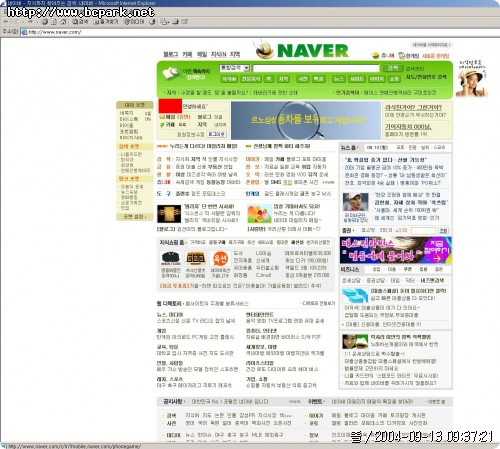The width and height of the screenshot is (500, 449).
Task: Open the 지식iN top navigation link
Action: click(218, 54)
